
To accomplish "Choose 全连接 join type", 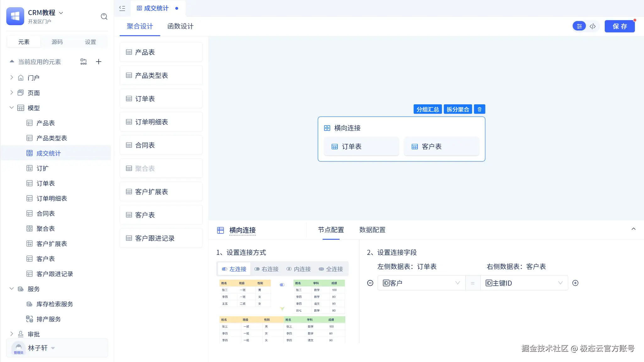I will pos(331,269).
